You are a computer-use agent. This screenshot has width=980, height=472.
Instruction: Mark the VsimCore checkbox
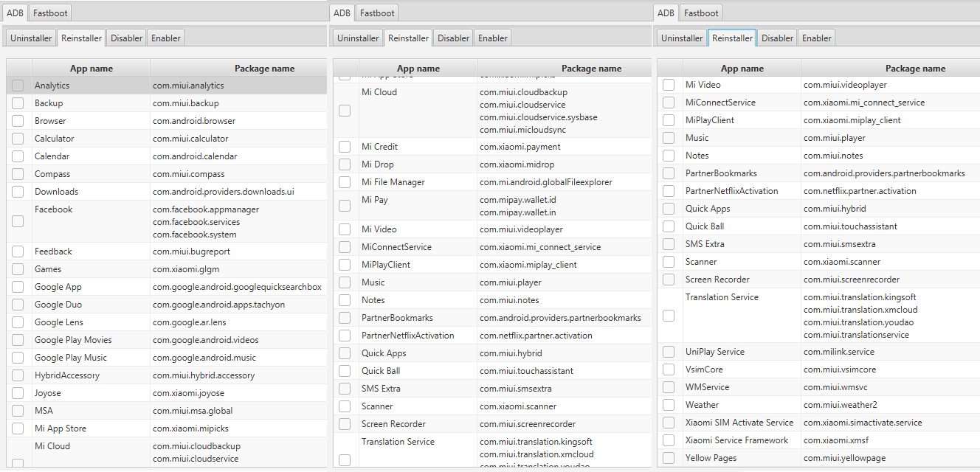(669, 369)
